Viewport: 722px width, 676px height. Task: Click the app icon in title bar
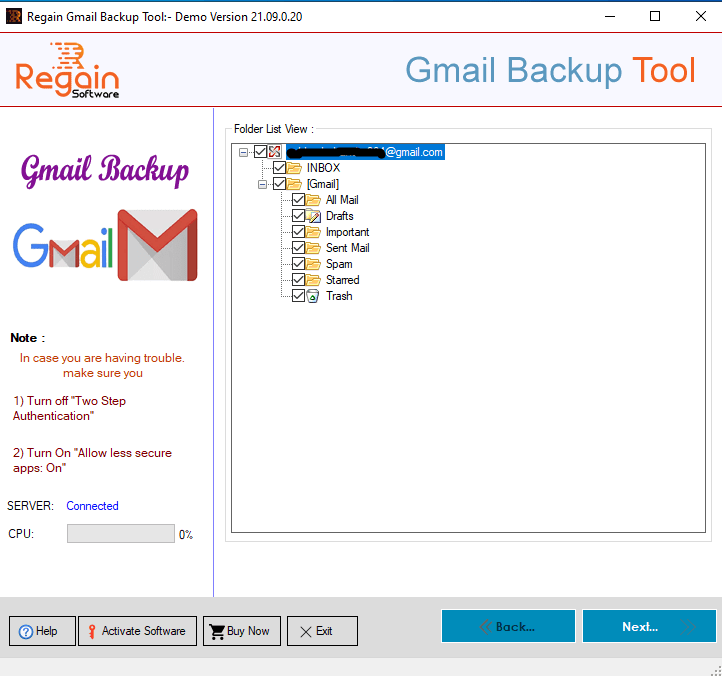pos(14,17)
